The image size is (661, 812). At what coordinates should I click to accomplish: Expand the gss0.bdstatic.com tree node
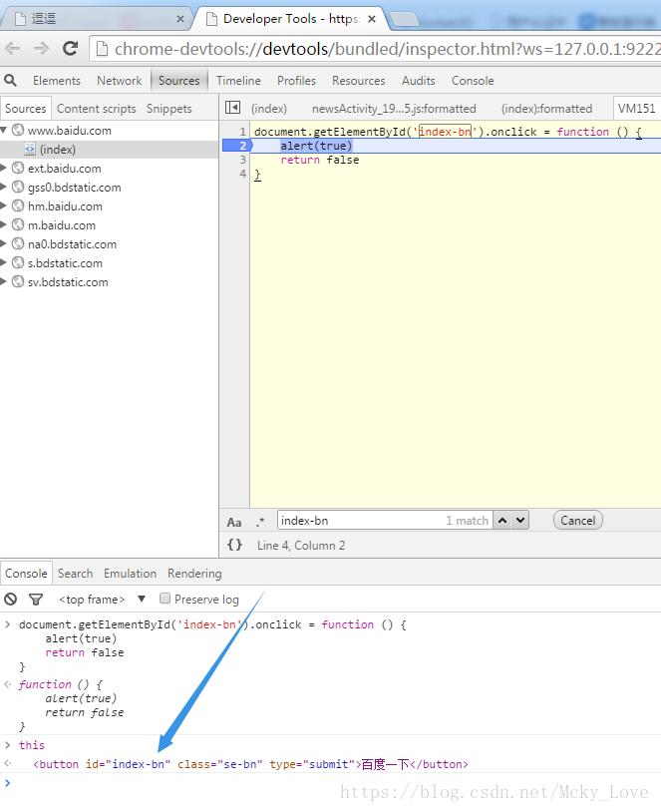tap(4, 187)
